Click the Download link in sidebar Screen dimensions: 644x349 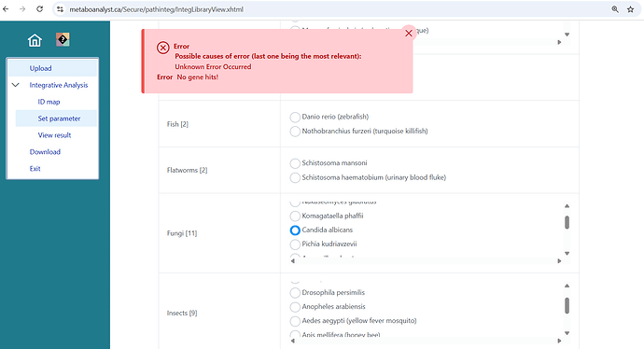[x=45, y=152]
